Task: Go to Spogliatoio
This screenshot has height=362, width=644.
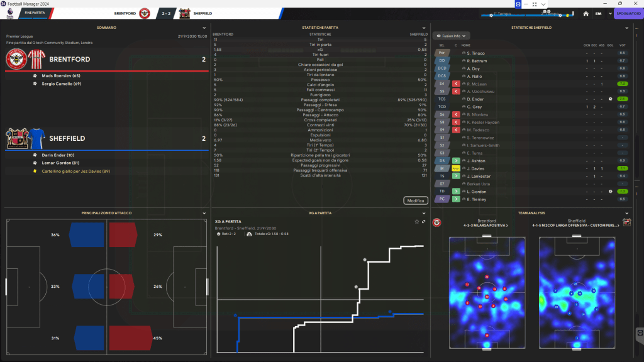Action: (627, 13)
